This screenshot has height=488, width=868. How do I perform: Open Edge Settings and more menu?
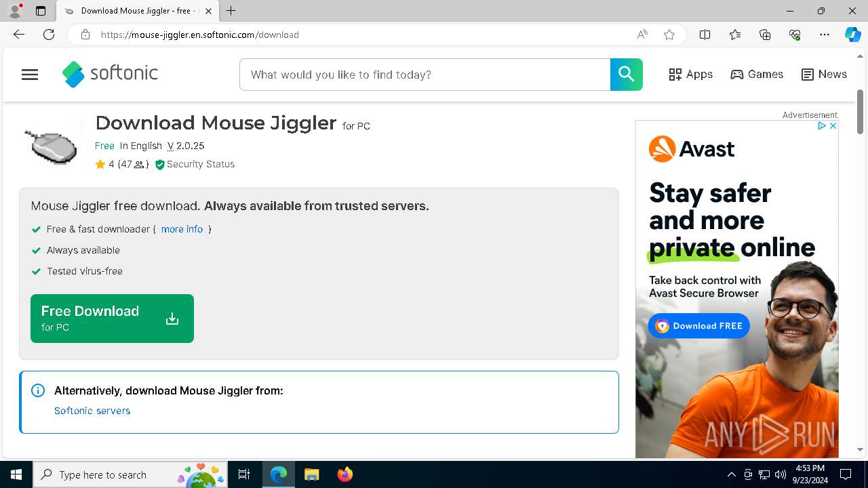(x=825, y=35)
